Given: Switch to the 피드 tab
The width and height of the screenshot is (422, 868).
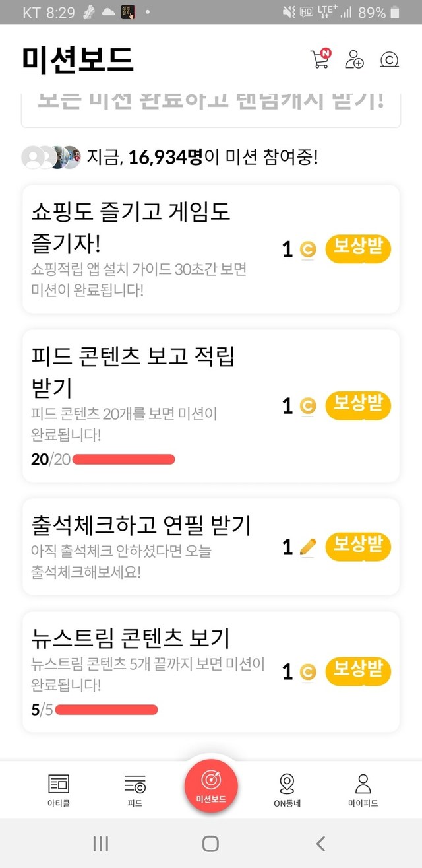Looking at the screenshot, I should 135,789.
